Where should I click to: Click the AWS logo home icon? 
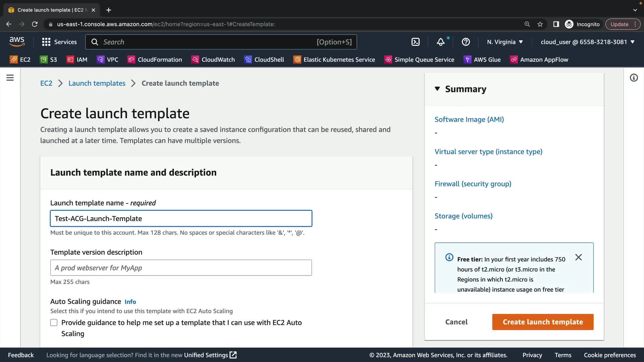coord(17,42)
